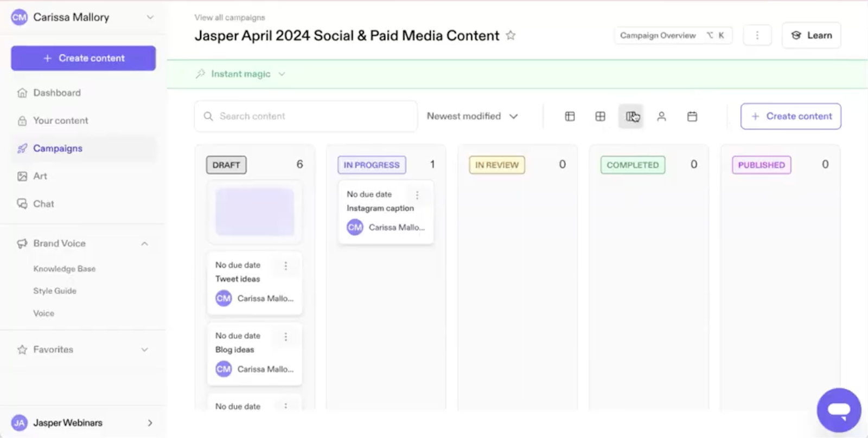Image resolution: width=868 pixels, height=438 pixels.
Task: Click the View all campaigns link
Action: tap(230, 17)
